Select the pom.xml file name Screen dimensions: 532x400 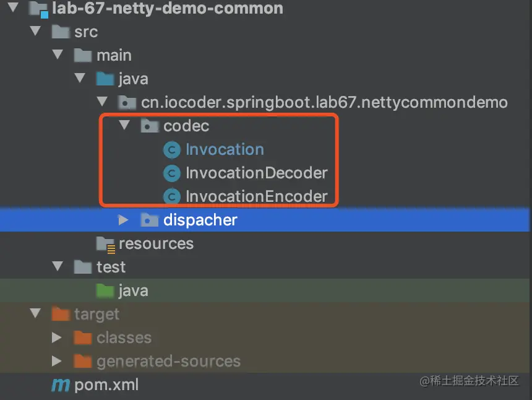click(106, 385)
